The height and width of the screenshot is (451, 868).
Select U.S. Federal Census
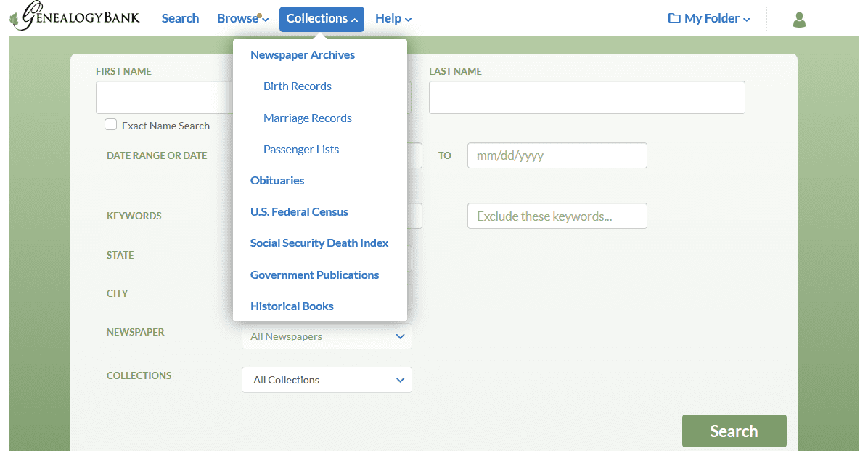pyautogui.click(x=299, y=211)
